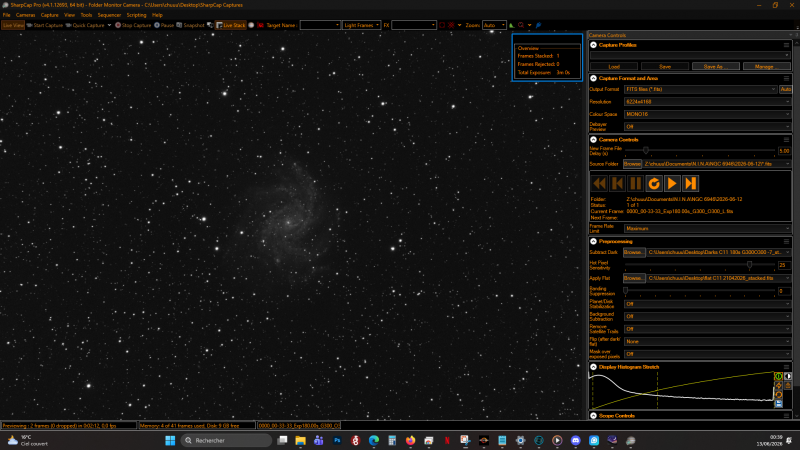
Task: Open the Planet/Disk Stabilization dropdown
Action: click(x=708, y=304)
